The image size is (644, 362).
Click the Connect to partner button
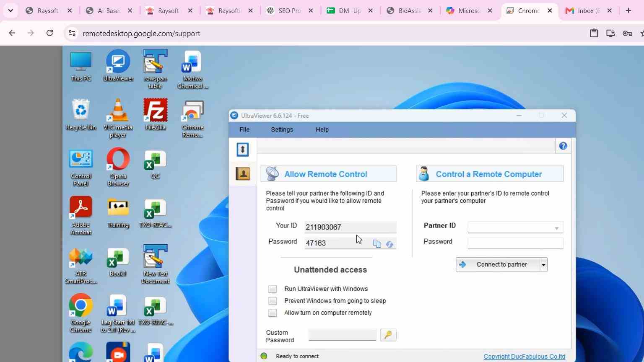pyautogui.click(x=498, y=265)
